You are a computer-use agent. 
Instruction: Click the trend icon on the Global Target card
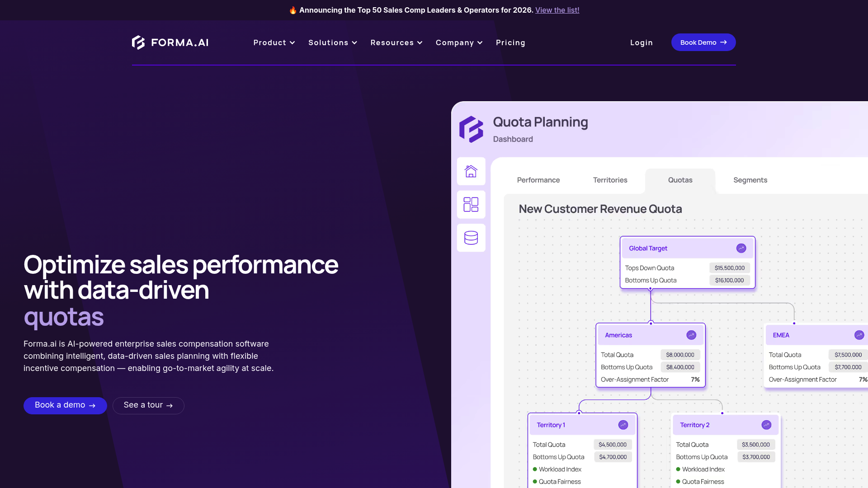741,248
